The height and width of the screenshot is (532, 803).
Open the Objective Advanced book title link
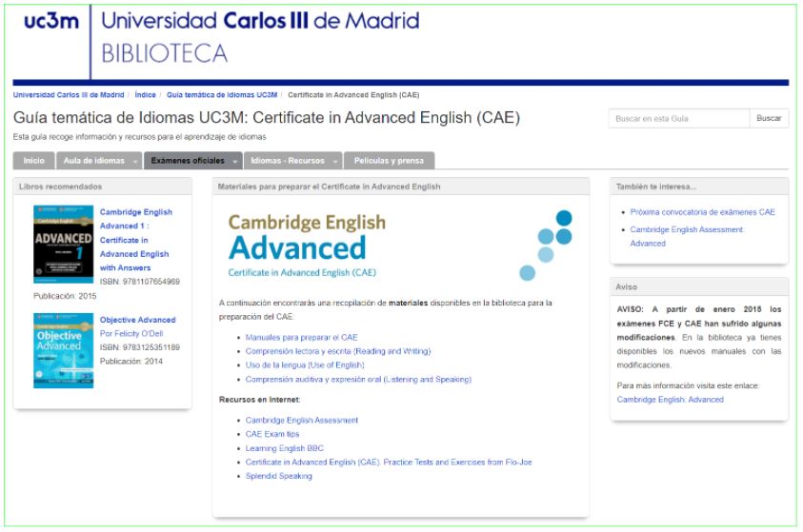click(138, 320)
